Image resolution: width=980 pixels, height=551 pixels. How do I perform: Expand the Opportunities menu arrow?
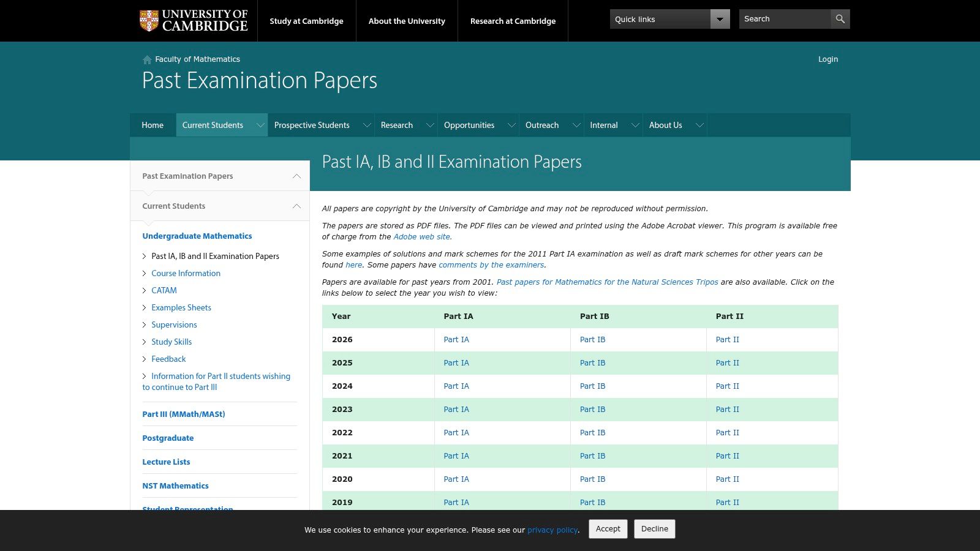[511, 125]
